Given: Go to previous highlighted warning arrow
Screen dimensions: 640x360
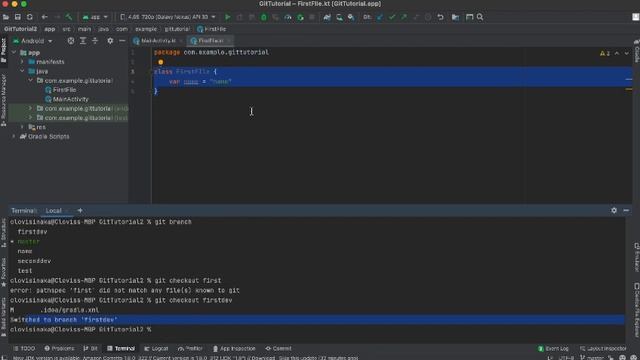Looking at the screenshot, I should [x=617, y=53].
